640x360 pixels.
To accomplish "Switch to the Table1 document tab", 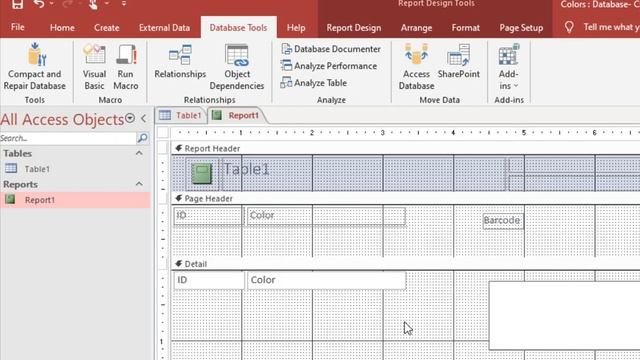I will click(181, 116).
